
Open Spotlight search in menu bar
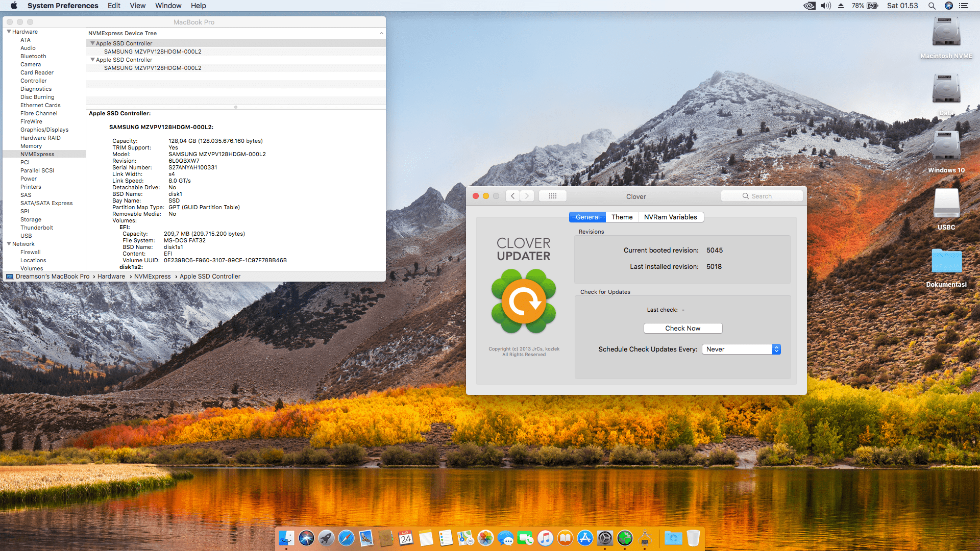click(x=932, y=6)
